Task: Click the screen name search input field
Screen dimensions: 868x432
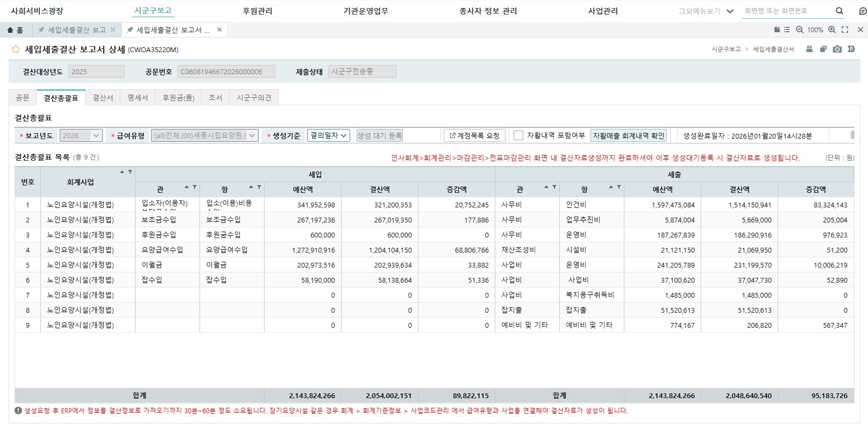Action: (x=786, y=11)
